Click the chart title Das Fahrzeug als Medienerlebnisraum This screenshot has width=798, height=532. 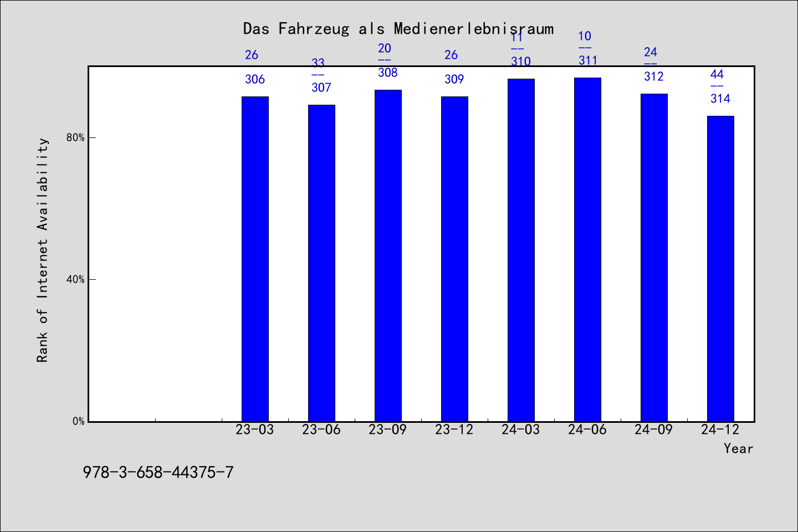click(x=398, y=28)
